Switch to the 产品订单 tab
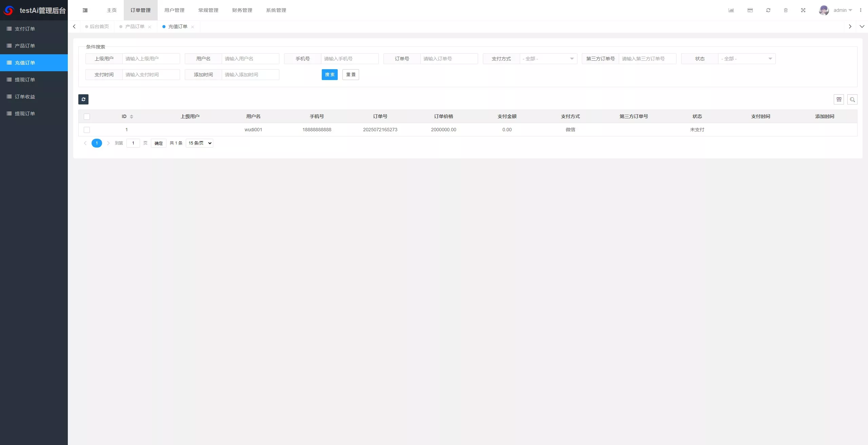The height and width of the screenshot is (445, 868). click(135, 26)
